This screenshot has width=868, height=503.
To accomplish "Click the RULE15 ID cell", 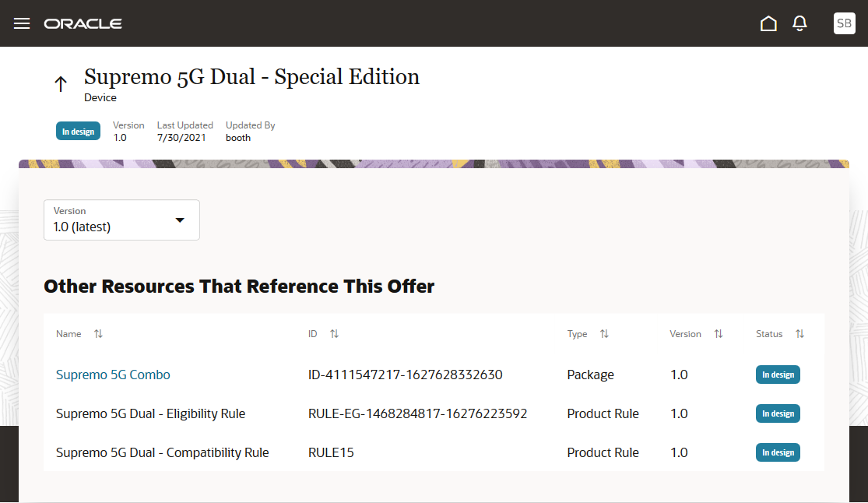I will click(x=331, y=452).
